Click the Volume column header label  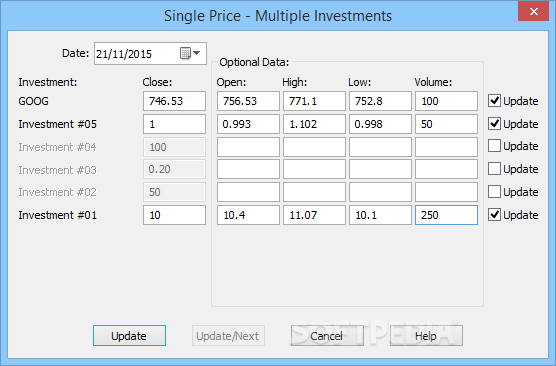click(433, 82)
